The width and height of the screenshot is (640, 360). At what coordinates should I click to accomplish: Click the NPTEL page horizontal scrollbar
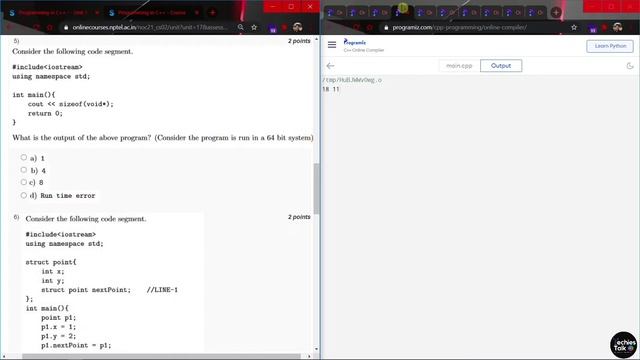point(161,356)
